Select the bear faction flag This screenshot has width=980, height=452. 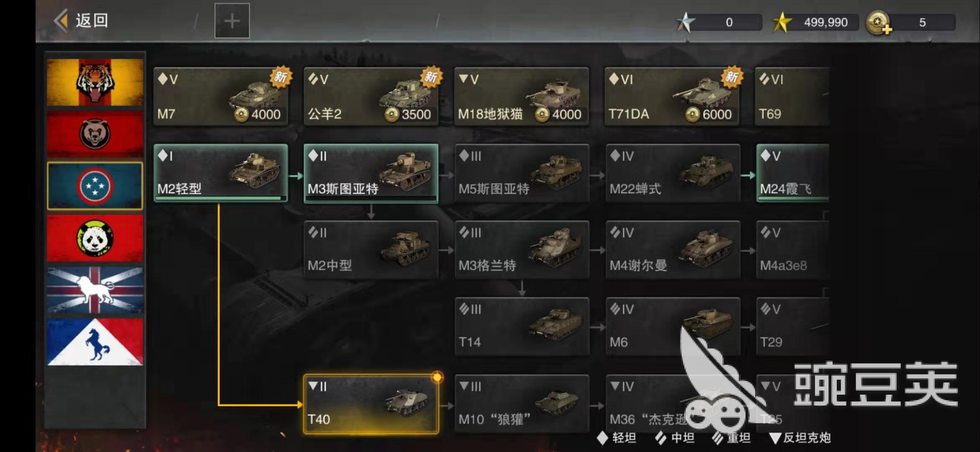95,134
